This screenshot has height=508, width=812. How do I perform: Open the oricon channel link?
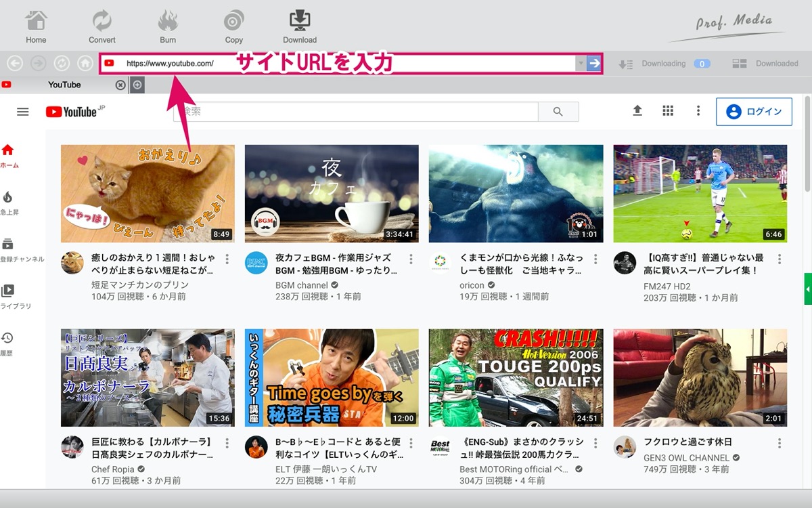click(x=472, y=285)
